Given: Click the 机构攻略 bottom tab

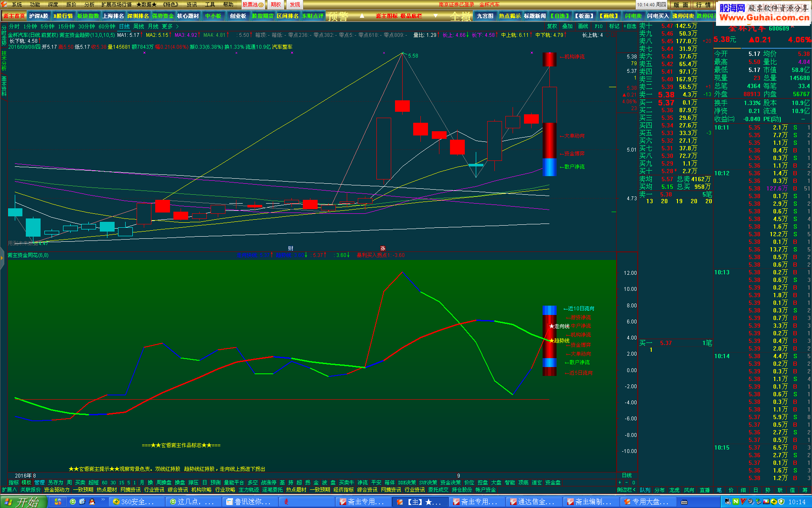Looking at the screenshot, I should click(x=201, y=490).
